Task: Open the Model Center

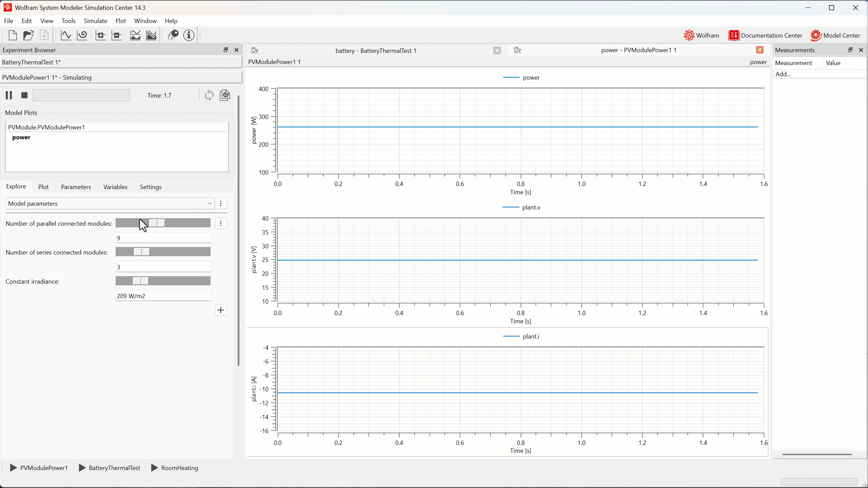Action: pyautogui.click(x=835, y=35)
